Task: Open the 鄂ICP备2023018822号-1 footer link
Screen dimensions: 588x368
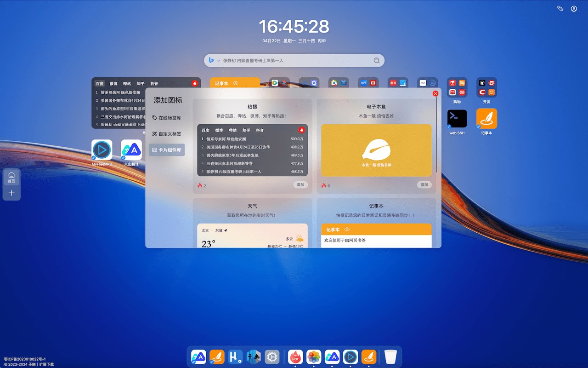Action: click(x=25, y=359)
